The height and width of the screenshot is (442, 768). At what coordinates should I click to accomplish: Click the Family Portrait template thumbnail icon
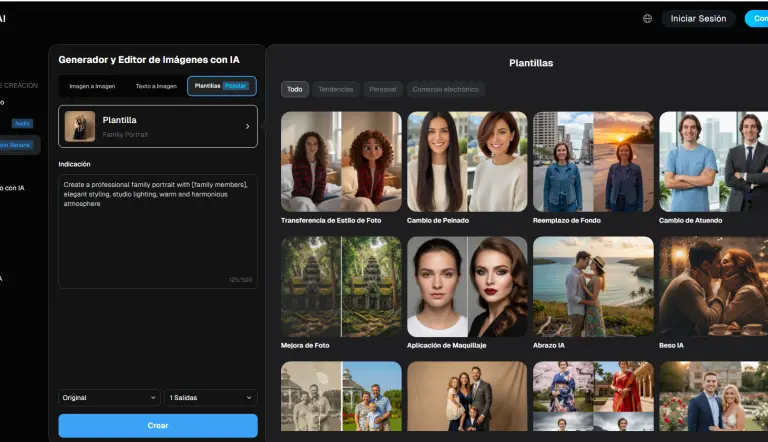[x=80, y=126]
